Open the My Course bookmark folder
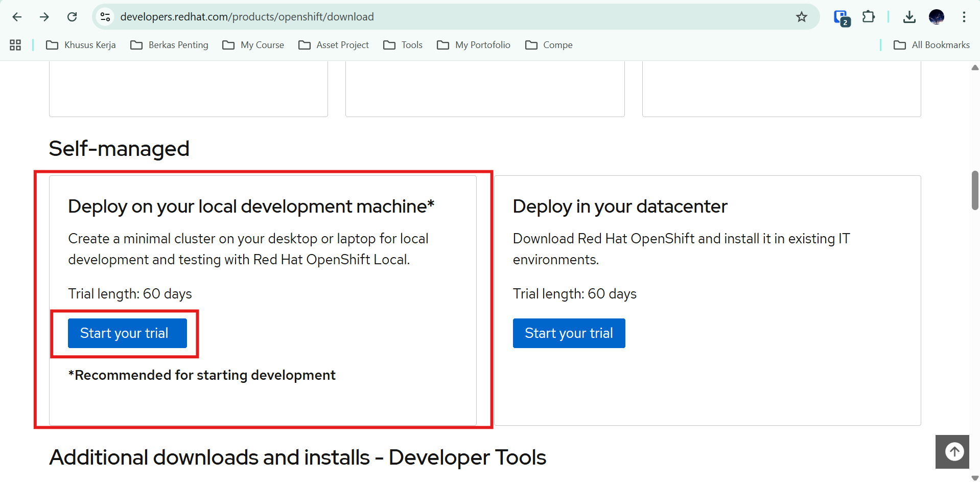 point(253,45)
